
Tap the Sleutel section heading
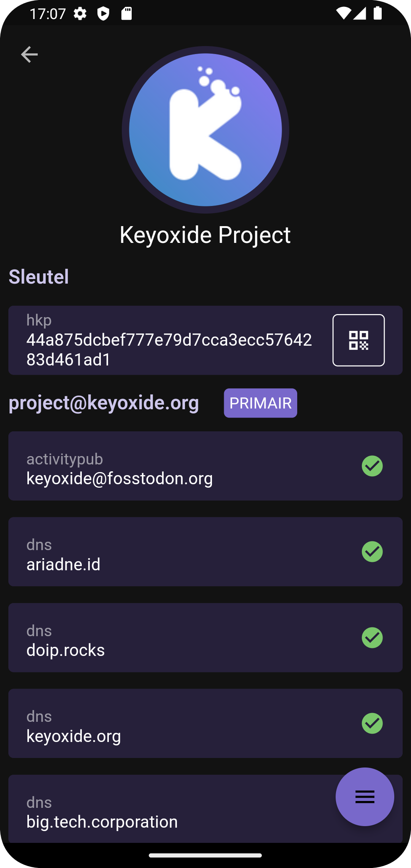[x=39, y=276]
